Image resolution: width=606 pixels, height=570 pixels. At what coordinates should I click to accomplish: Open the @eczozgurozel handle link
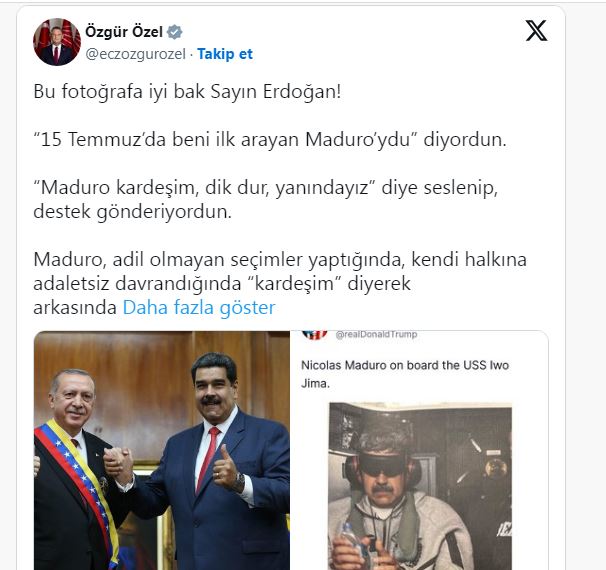click(x=135, y=54)
